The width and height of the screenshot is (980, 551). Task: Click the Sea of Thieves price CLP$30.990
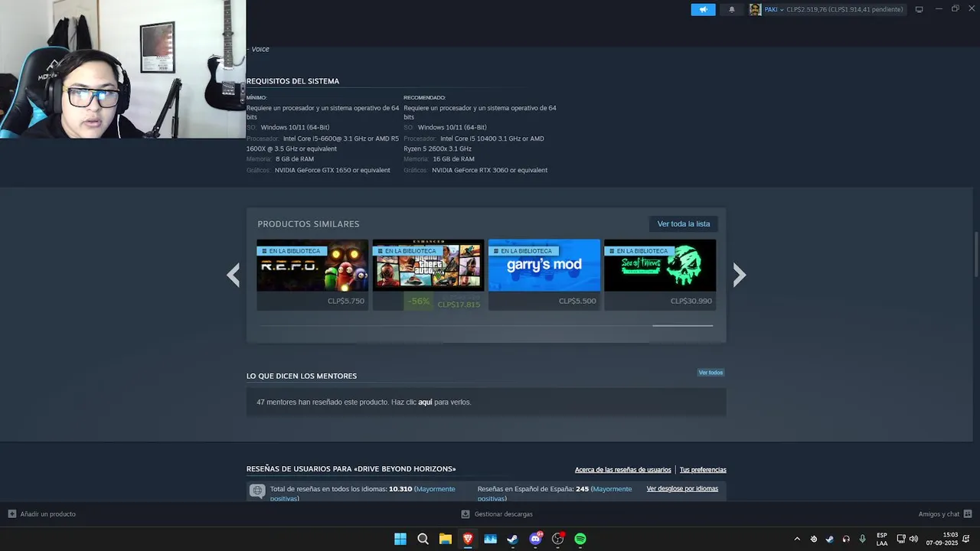(691, 301)
